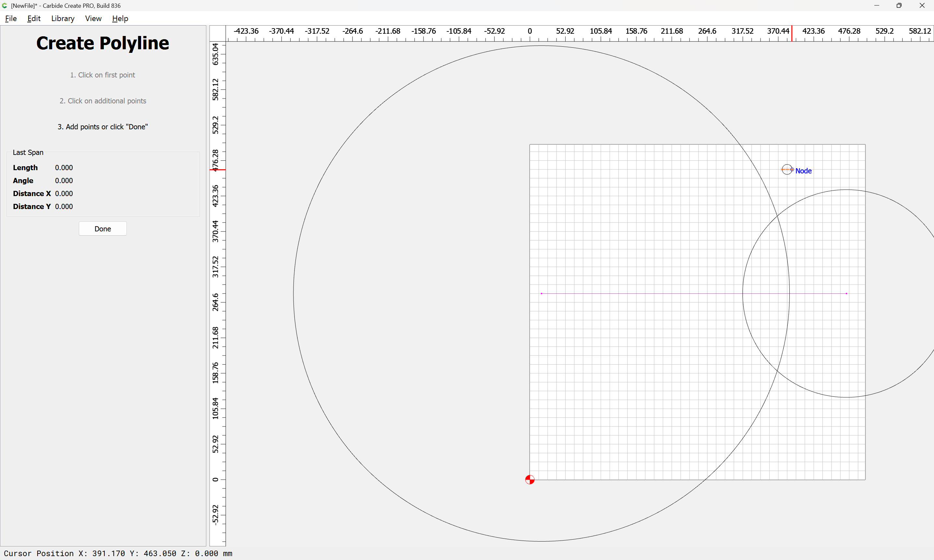
Task: Click the Carbide Create app icon in title bar
Action: click(5, 6)
